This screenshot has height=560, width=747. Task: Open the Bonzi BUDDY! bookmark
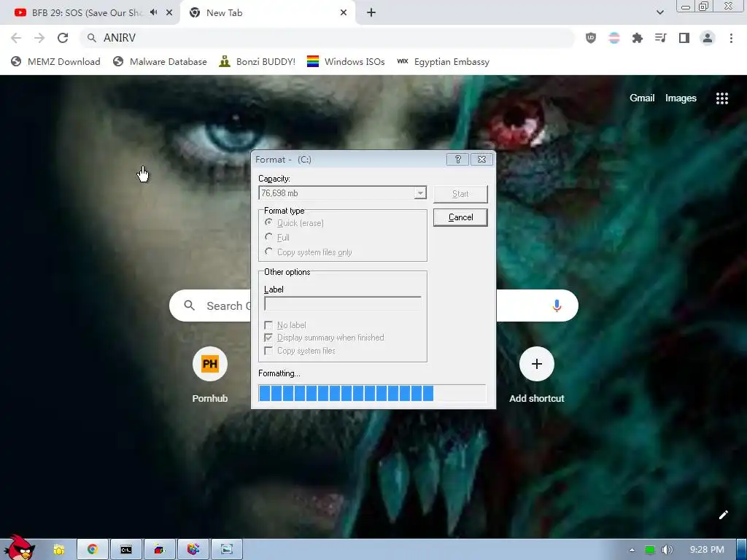[x=258, y=62]
